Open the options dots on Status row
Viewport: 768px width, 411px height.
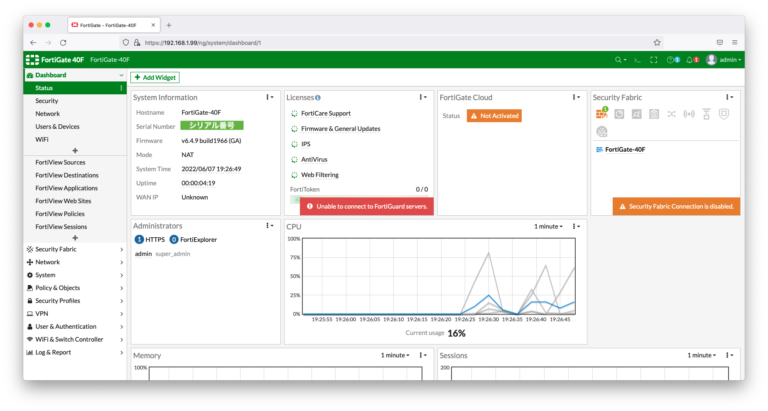(121, 88)
